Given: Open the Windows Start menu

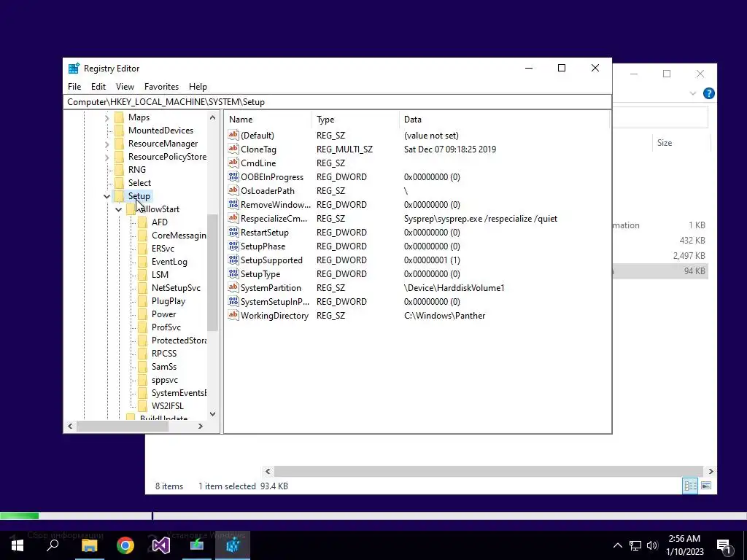Looking at the screenshot, I should tap(18, 545).
